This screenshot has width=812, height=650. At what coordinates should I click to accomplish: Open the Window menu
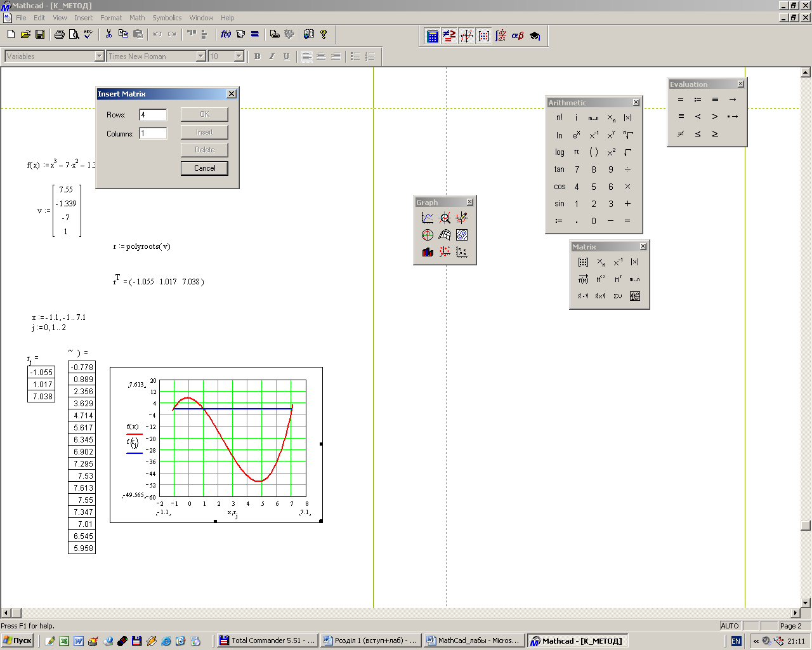201,18
